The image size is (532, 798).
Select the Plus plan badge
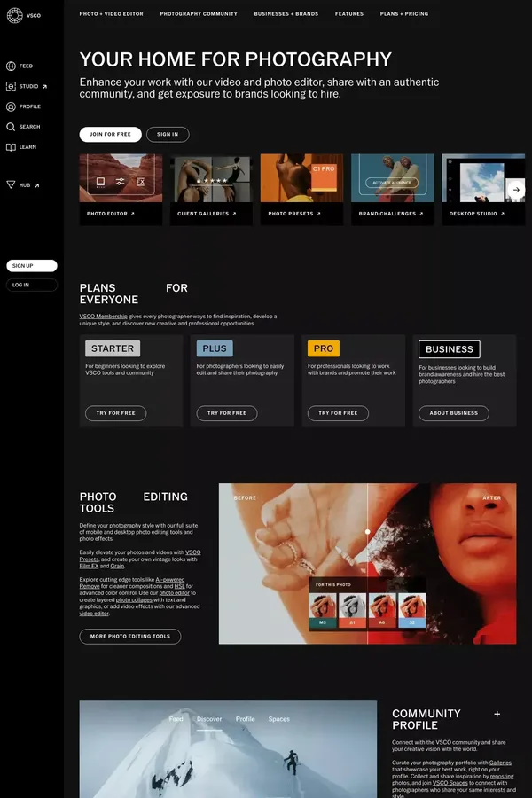pyautogui.click(x=215, y=348)
